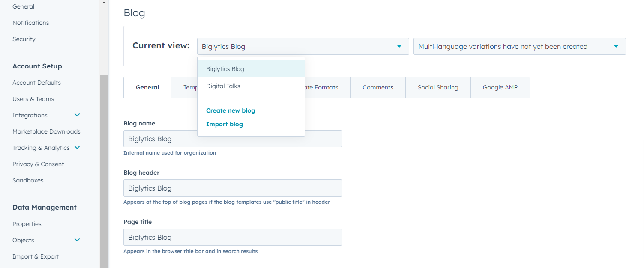Screen dimensions: 644x268
Task: Open General settings in sidebar
Action: [24, 6]
